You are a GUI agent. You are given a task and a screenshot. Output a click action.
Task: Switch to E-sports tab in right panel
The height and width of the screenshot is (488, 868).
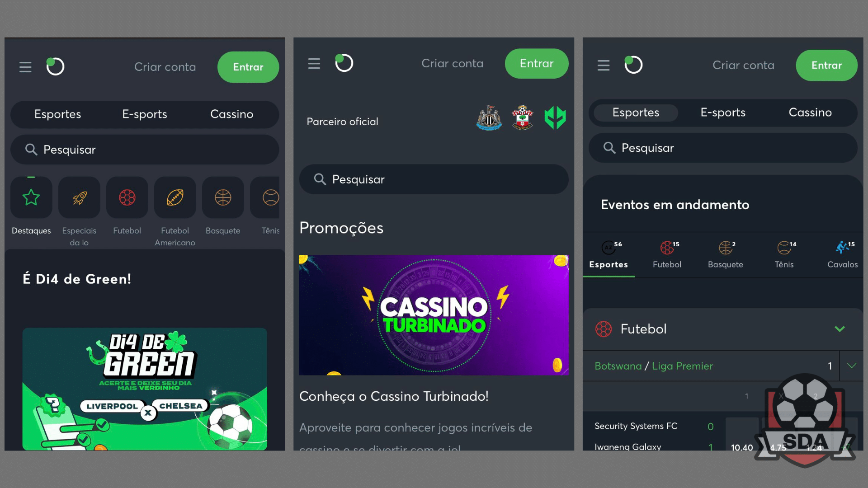tap(723, 113)
